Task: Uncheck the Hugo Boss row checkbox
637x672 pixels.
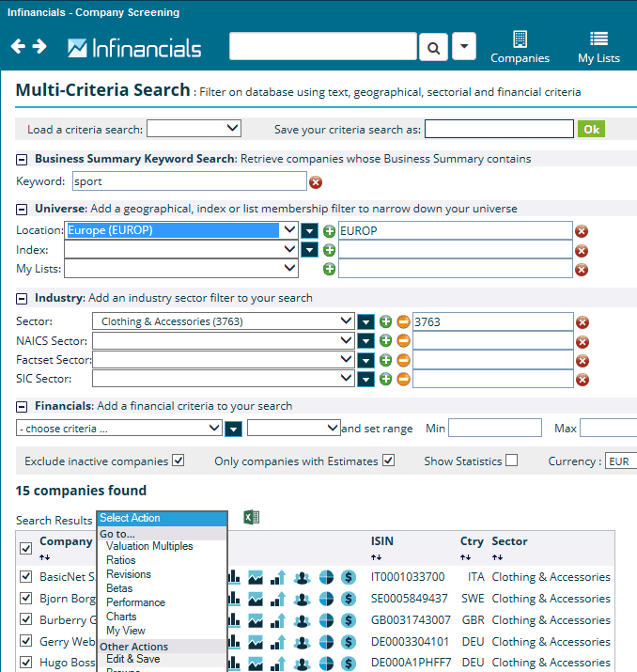Action: pyautogui.click(x=25, y=662)
